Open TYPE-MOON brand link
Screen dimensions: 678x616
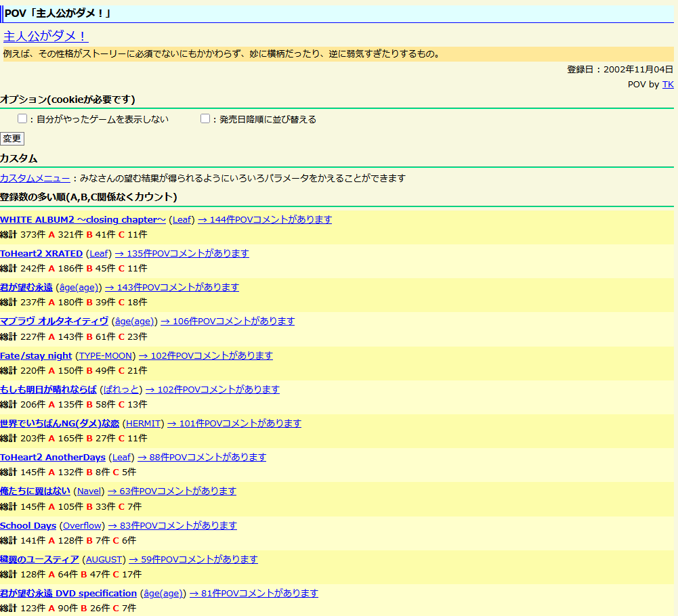(106, 356)
